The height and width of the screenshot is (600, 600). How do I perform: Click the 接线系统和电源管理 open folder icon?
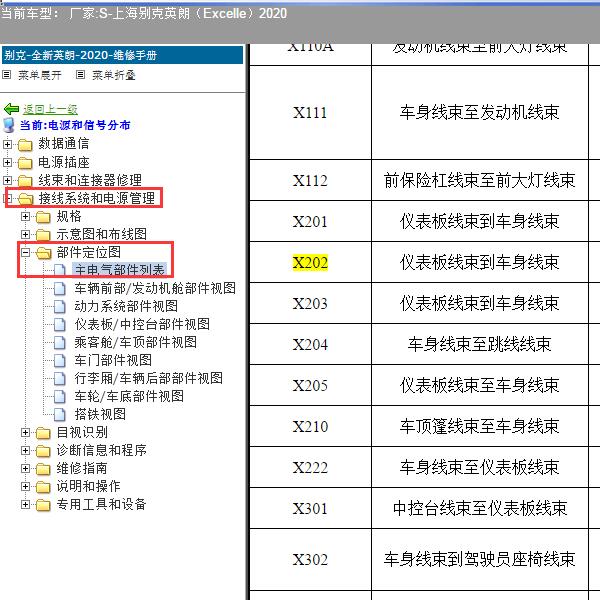coord(26,199)
